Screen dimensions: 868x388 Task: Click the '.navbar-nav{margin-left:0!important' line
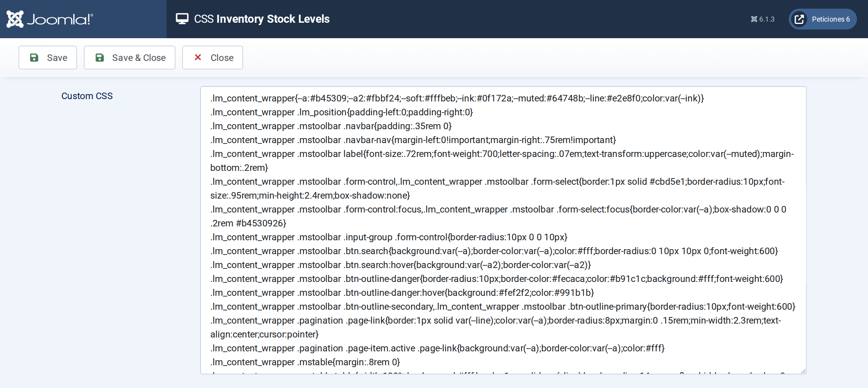tap(413, 140)
